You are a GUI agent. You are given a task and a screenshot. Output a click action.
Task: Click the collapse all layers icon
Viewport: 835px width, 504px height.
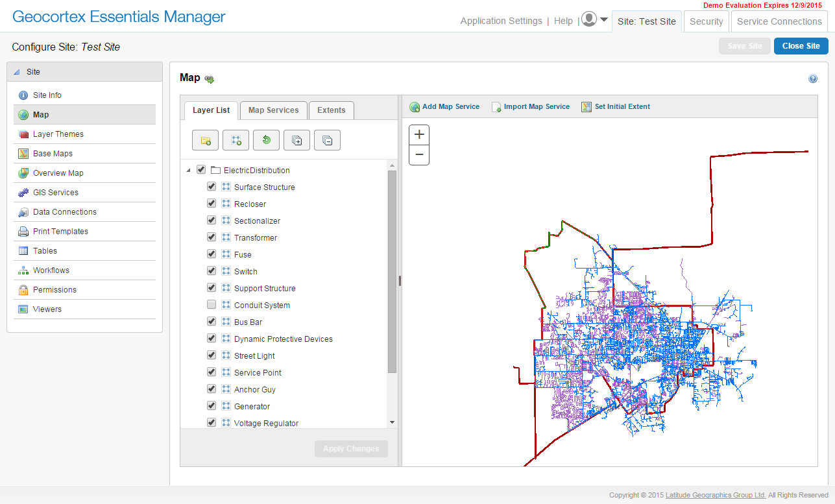point(327,140)
